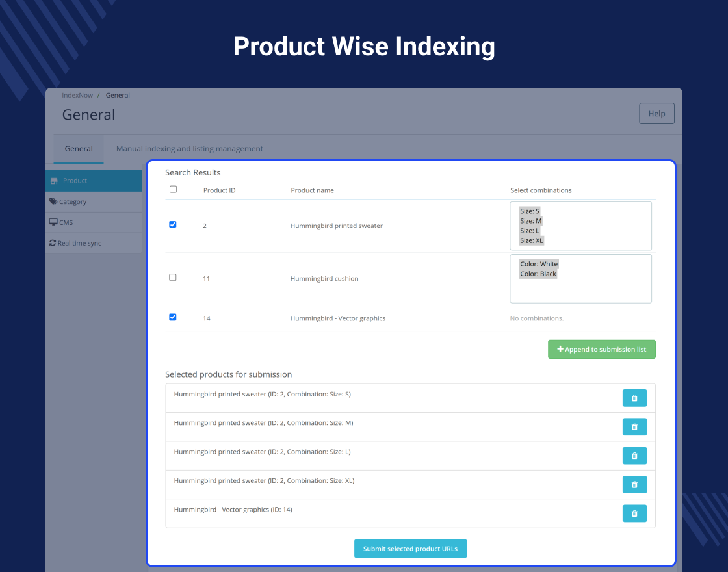Delete Size: XL sweater entry

634,484
